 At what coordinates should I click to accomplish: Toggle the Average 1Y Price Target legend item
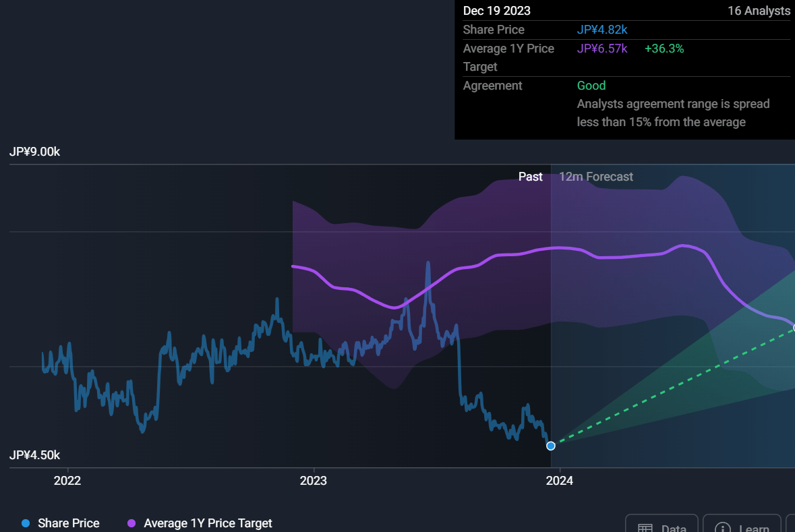click(200, 523)
